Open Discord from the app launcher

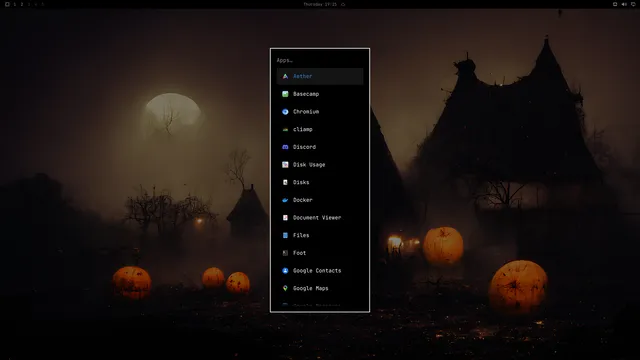[x=320, y=147]
